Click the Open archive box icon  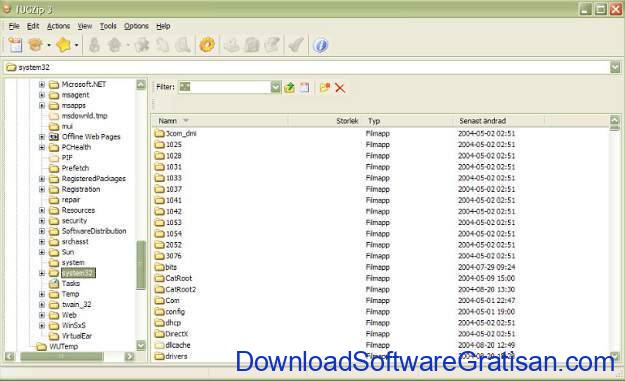(x=35, y=45)
